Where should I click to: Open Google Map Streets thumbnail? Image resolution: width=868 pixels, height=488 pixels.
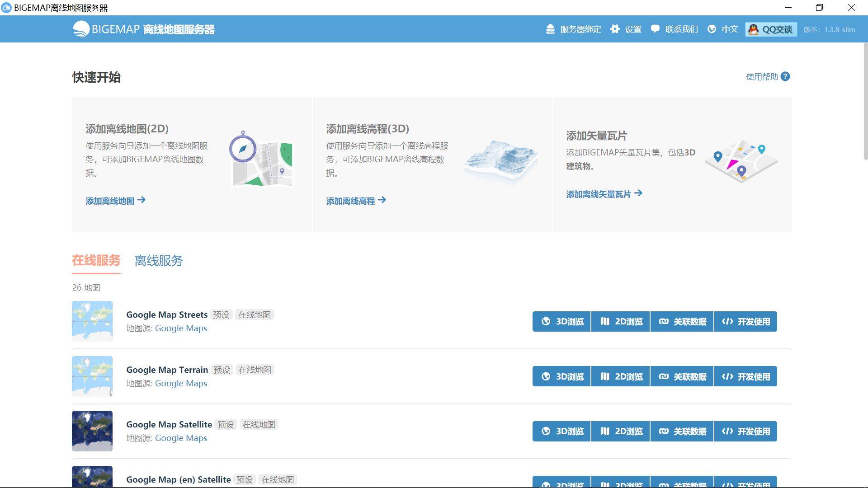point(92,321)
